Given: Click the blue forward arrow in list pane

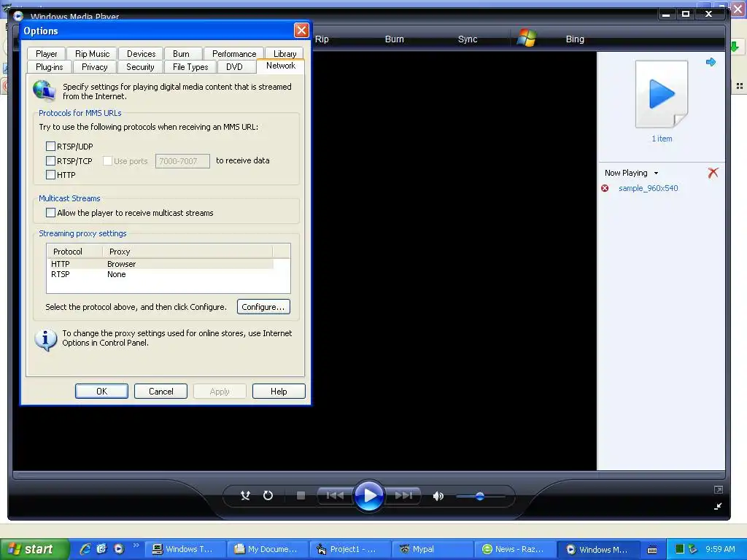Looking at the screenshot, I should (x=711, y=62).
